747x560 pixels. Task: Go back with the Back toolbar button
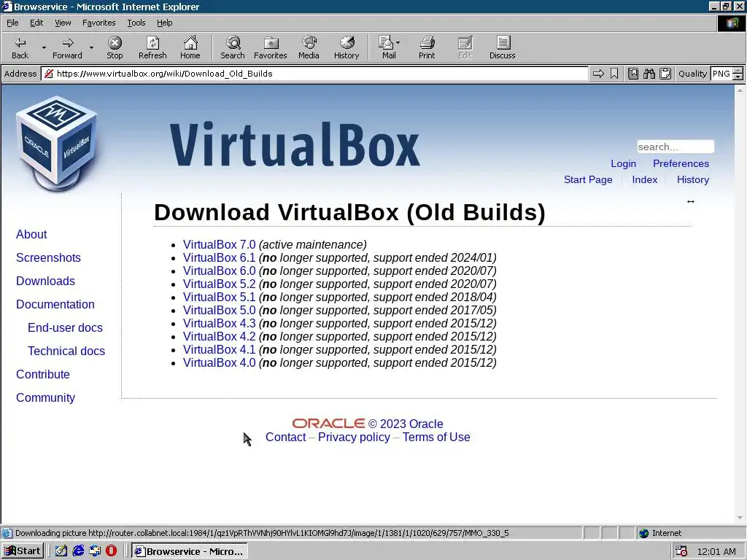click(x=20, y=47)
